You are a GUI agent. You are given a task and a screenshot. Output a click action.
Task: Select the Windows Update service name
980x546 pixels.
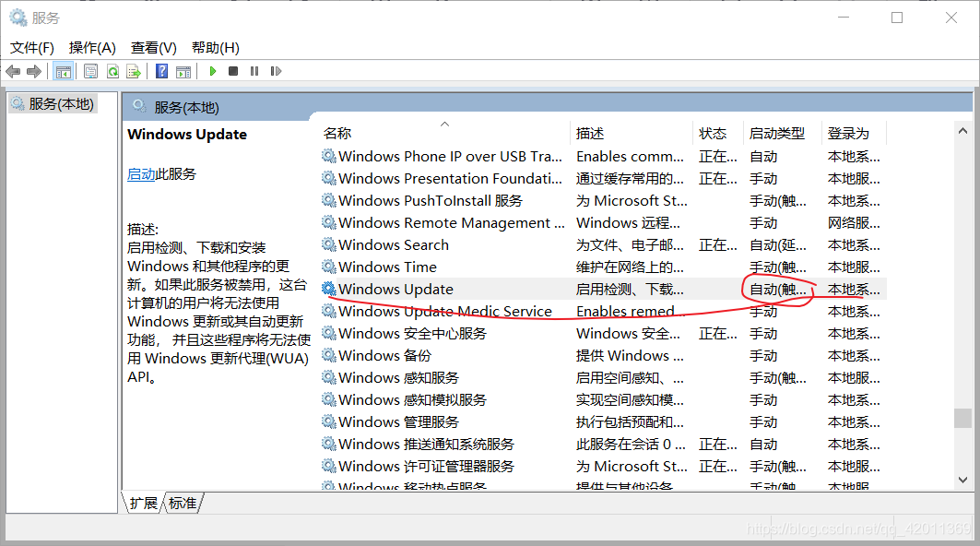tap(396, 289)
